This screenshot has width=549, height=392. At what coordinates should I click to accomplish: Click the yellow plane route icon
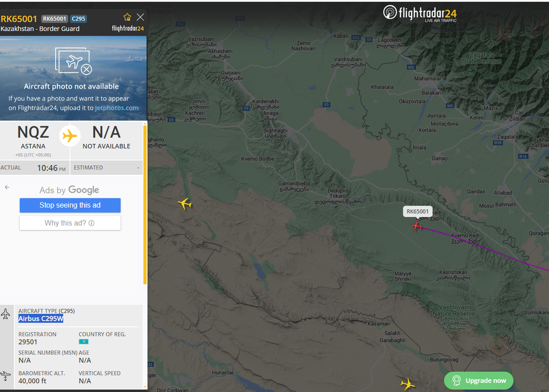[x=70, y=136]
